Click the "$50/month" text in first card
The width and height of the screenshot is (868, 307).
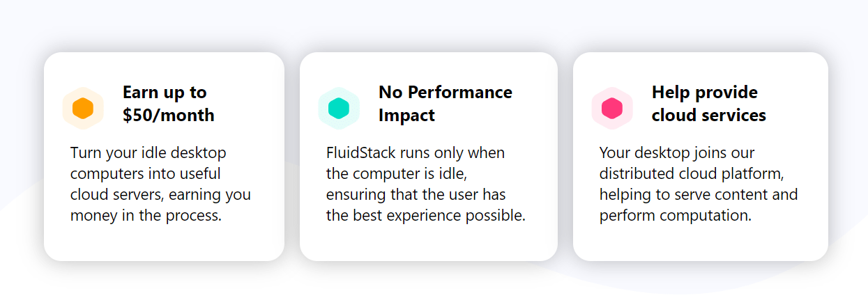[169, 116]
